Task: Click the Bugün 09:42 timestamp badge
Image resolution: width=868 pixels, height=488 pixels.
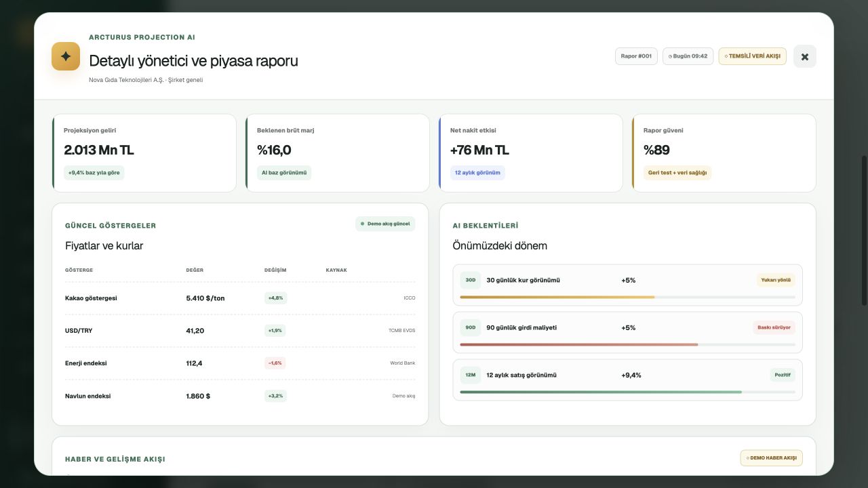Action: point(688,56)
